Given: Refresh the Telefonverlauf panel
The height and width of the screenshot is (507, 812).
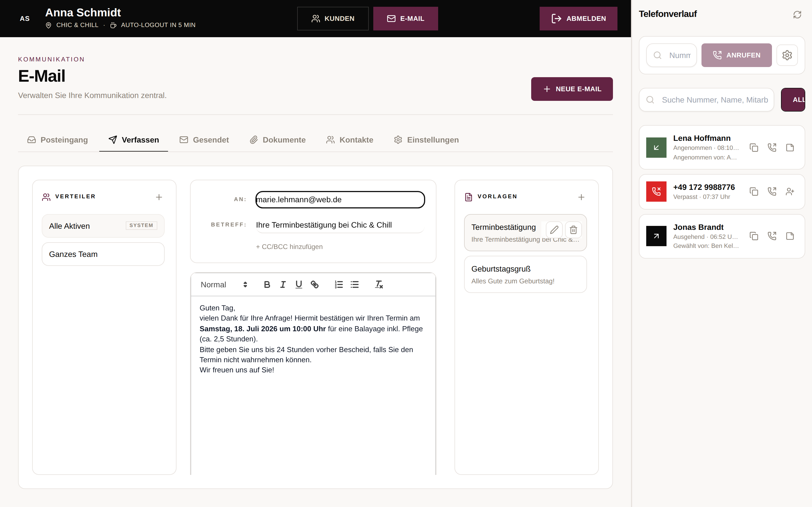Looking at the screenshot, I should (x=797, y=14).
